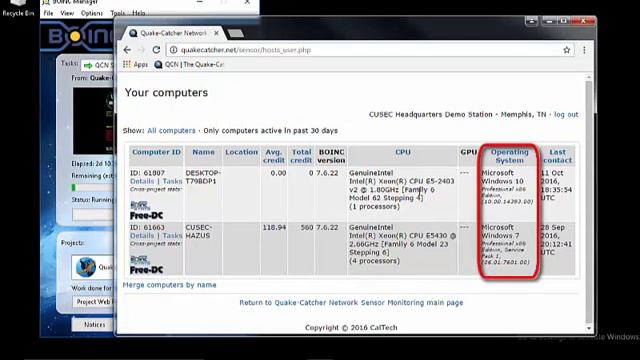Open the Chrome three-dot menu
The width and height of the screenshot is (640, 360).
click(x=584, y=50)
